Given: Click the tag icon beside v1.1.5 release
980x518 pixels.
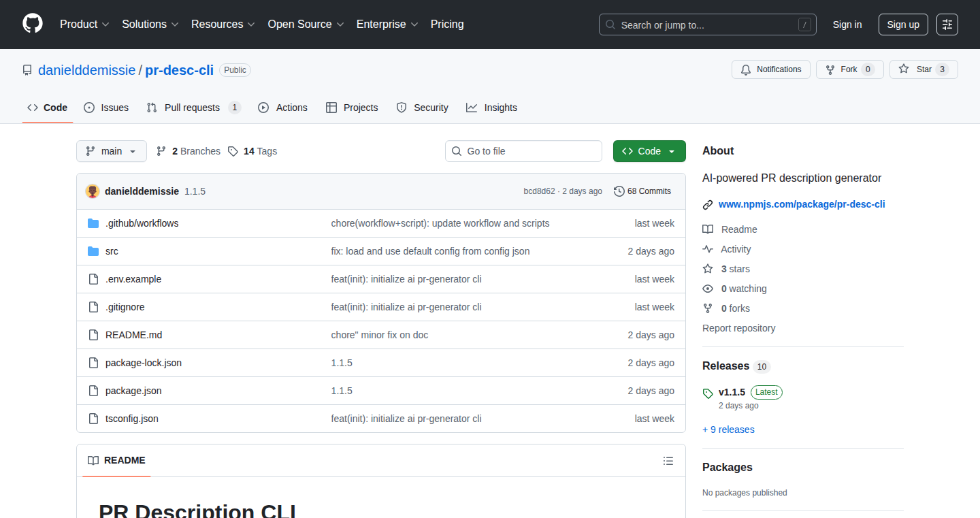Looking at the screenshot, I should tap(708, 393).
